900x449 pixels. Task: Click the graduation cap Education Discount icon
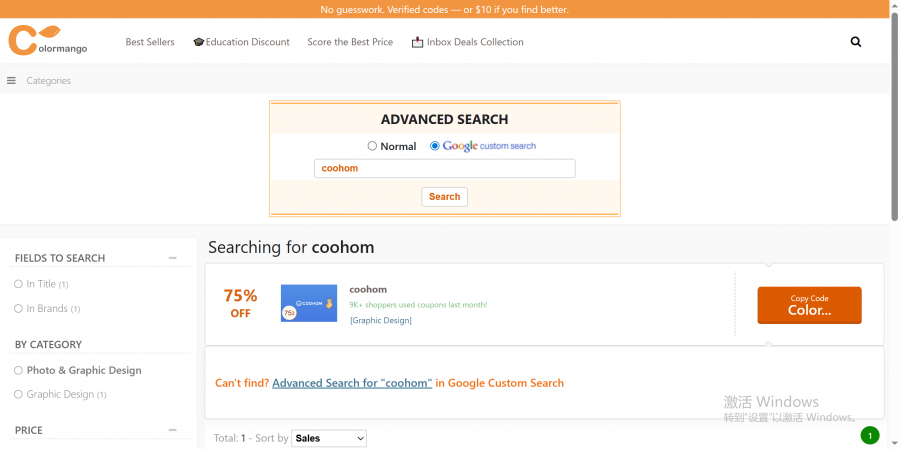[x=199, y=42]
